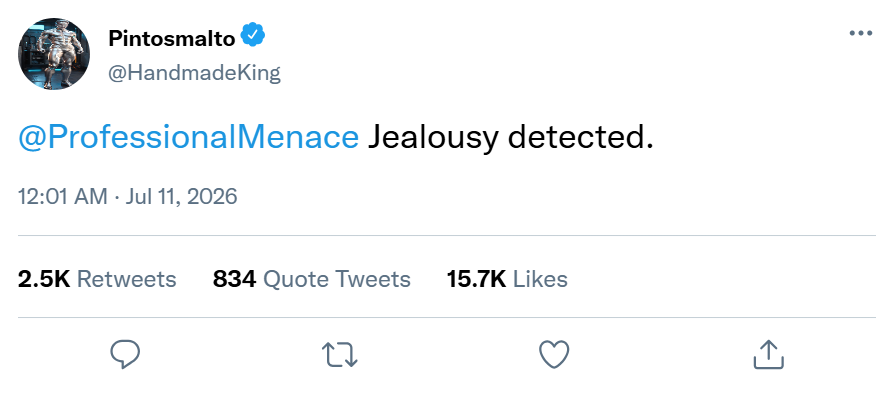Image resolution: width=894 pixels, height=409 pixels.
Task: Click the Jul 11, 2026 date
Action: 181,197
